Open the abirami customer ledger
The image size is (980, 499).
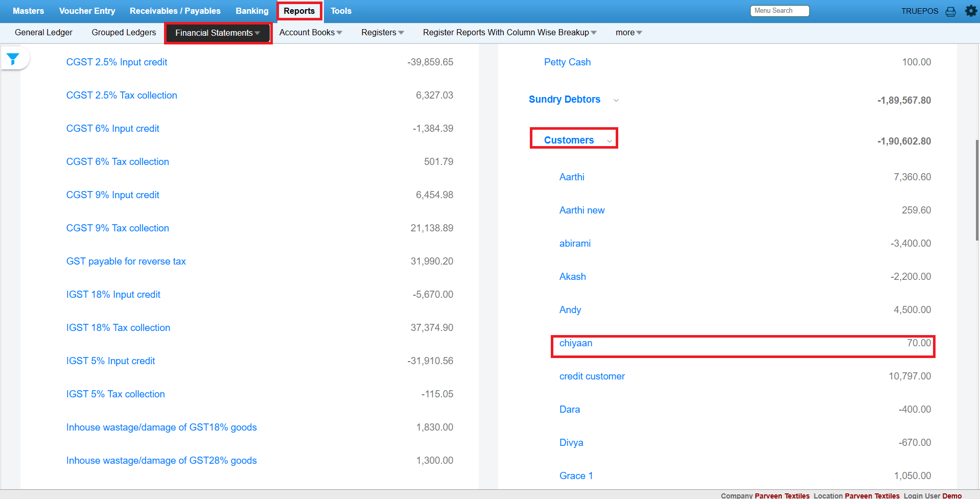(575, 244)
